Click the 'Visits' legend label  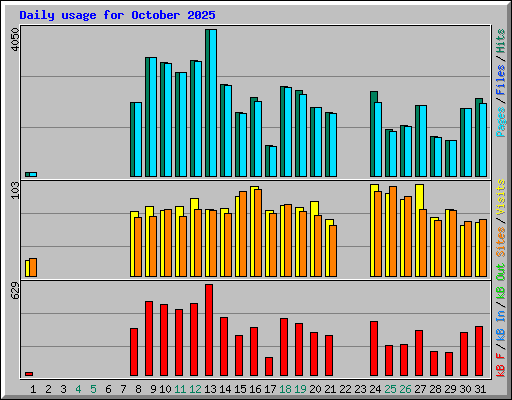click(x=500, y=198)
